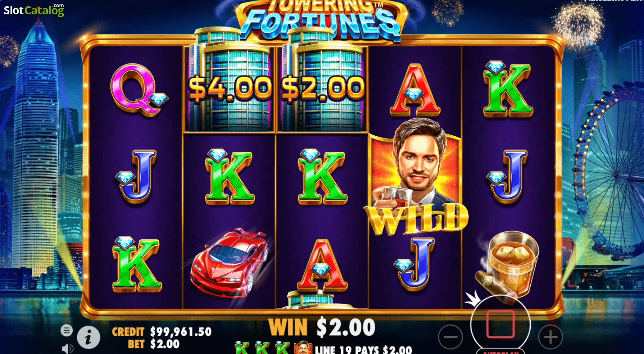Screen dimensions: 644x354
Task: Click the Autoplay label below spin
Action: coord(500,352)
